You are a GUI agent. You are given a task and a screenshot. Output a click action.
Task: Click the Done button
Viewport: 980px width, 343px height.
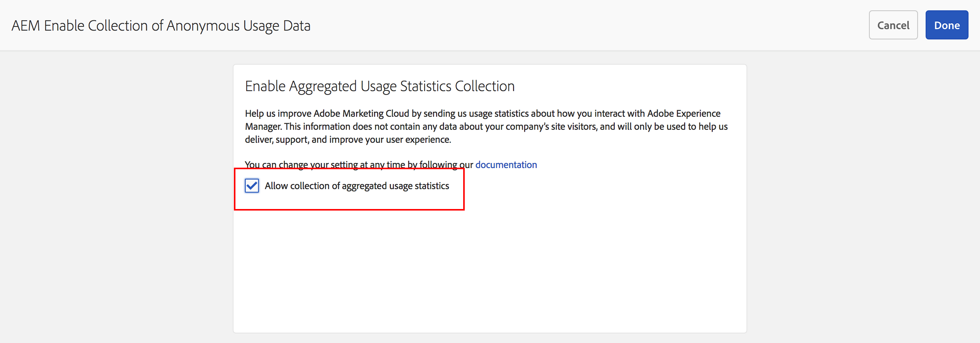point(946,25)
